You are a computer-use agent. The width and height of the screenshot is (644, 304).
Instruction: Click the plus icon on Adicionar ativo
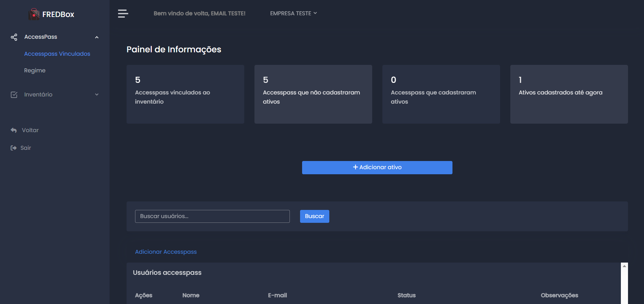355,167
